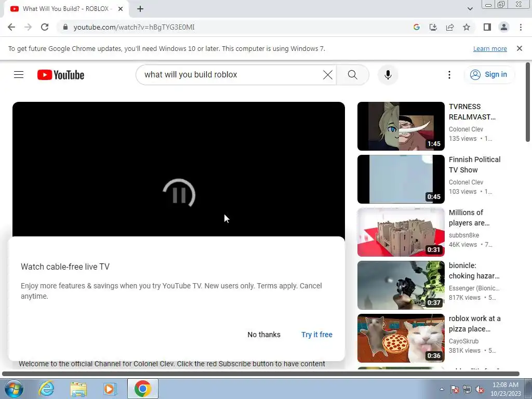Open the Windows Start menu
Viewport: 532px width, 399px height.
click(x=14, y=389)
